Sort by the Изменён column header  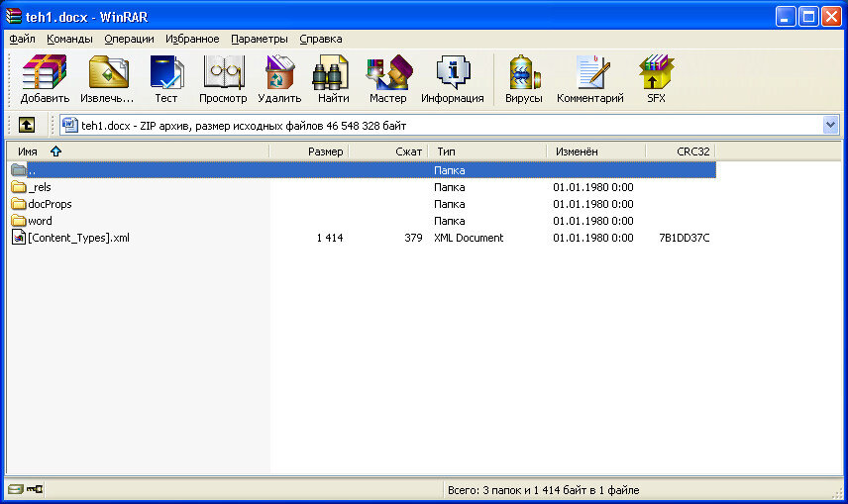point(596,151)
